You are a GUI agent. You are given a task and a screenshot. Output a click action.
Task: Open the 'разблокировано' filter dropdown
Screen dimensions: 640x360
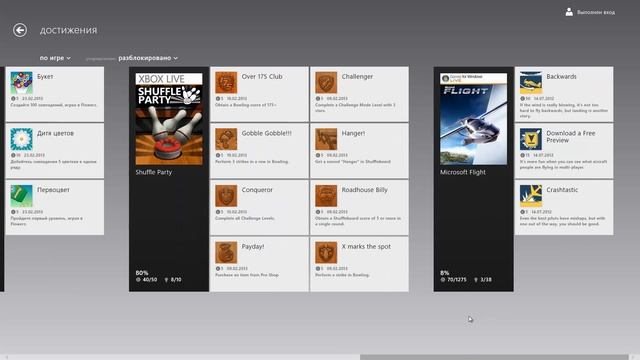(148, 58)
